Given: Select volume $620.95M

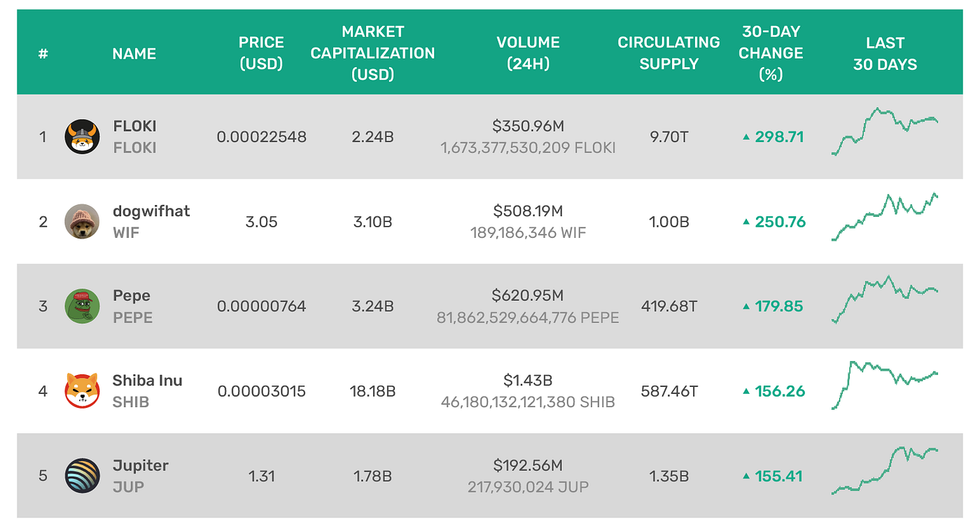Looking at the screenshot, I should click(x=528, y=296).
